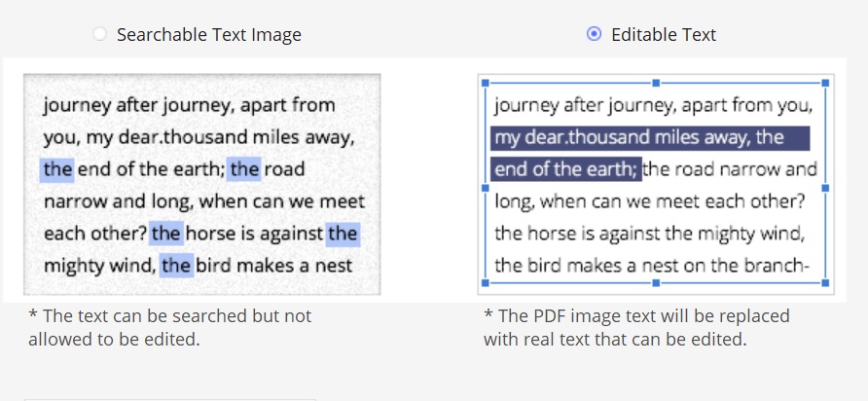
Task: Click highlighted 'the' before 'road'
Action: coord(243,169)
